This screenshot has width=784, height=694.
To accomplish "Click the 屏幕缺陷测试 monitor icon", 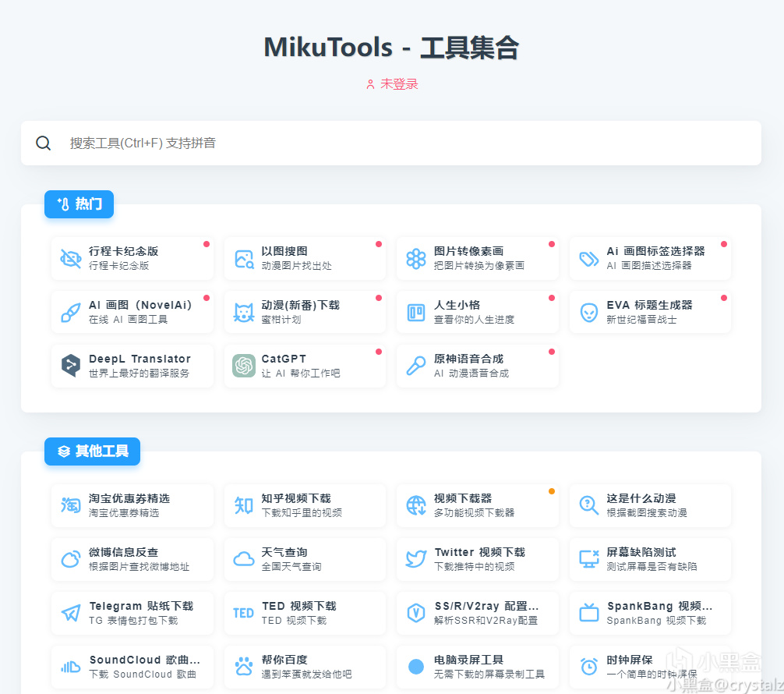I will (x=588, y=559).
